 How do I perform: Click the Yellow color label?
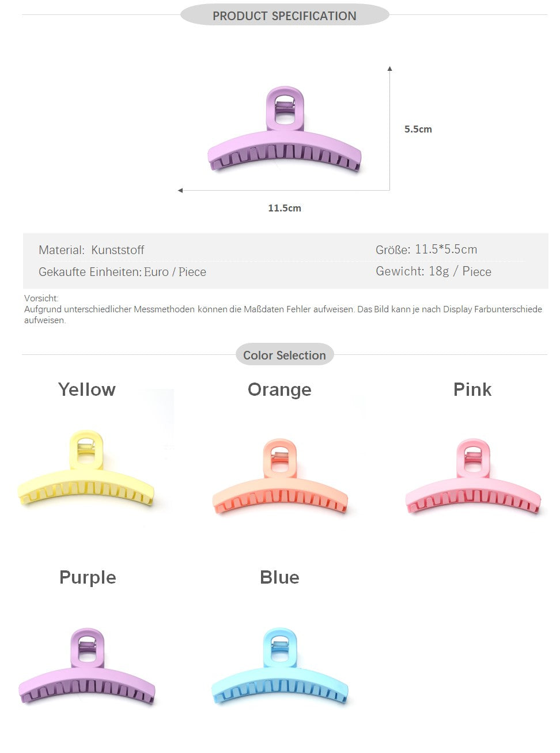point(87,389)
